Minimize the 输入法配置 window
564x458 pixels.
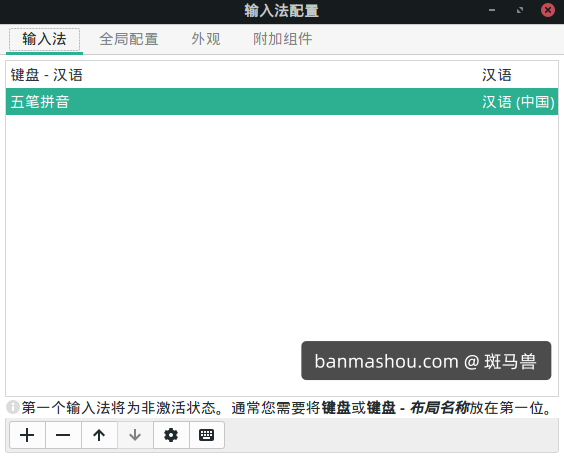point(492,10)
